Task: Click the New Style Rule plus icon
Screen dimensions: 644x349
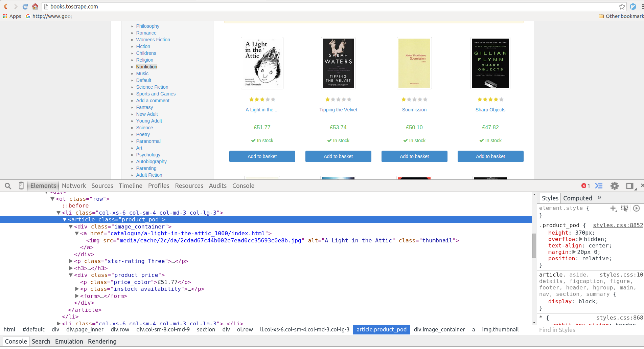Action: click(x=613, y=209)
